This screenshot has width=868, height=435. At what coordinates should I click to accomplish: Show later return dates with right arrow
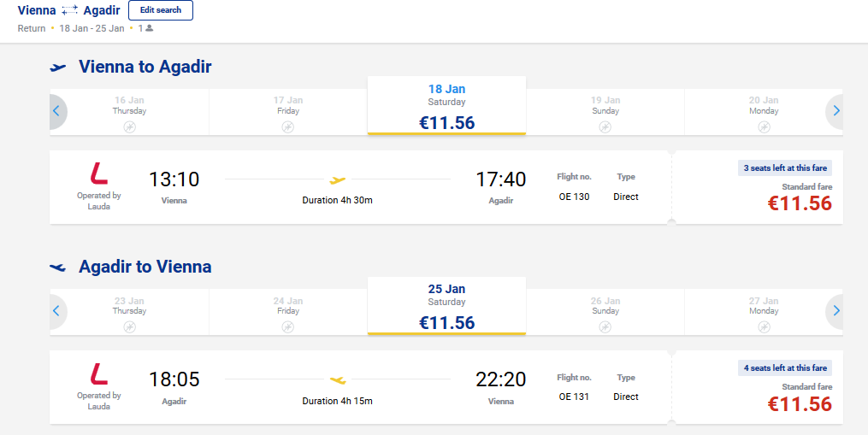[x=836, y=311]
